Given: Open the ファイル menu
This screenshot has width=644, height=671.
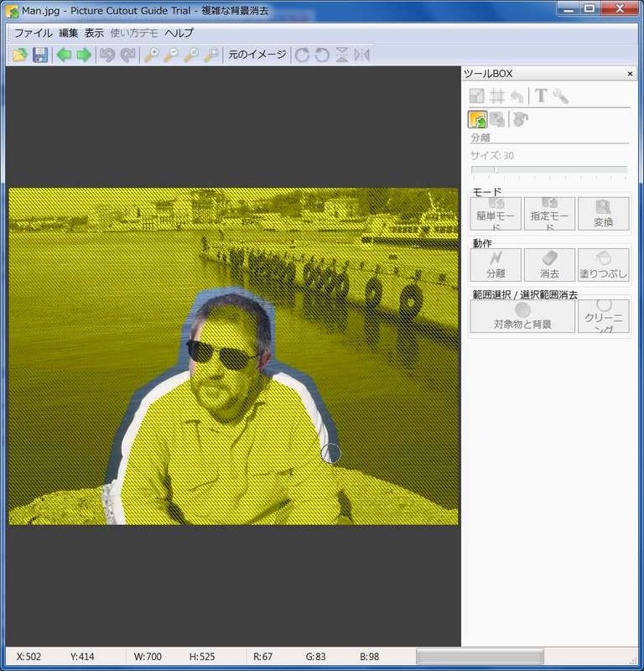Looking at the screenshot, I should pyautogui.click(x=34, y=33).
